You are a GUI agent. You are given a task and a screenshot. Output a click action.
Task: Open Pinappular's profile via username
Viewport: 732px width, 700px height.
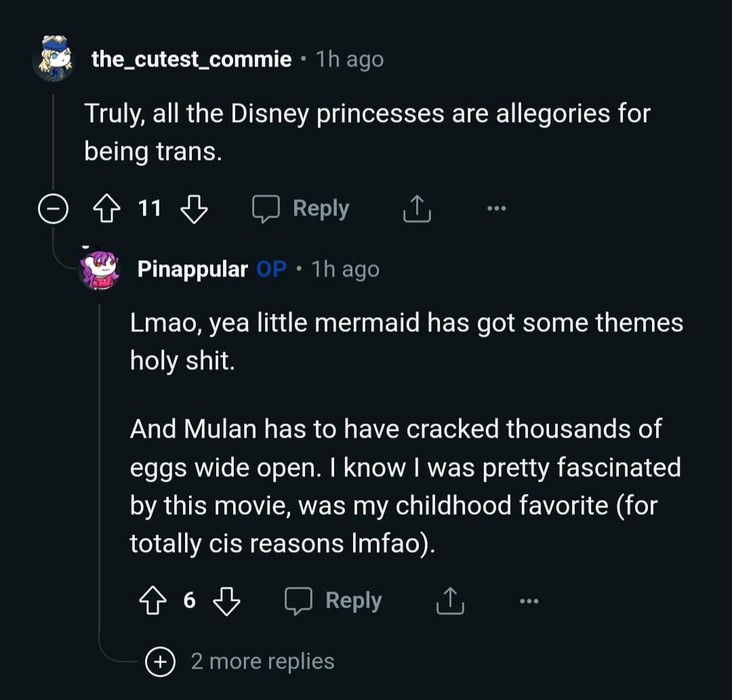pyautogui.click(x=192, y=269)
